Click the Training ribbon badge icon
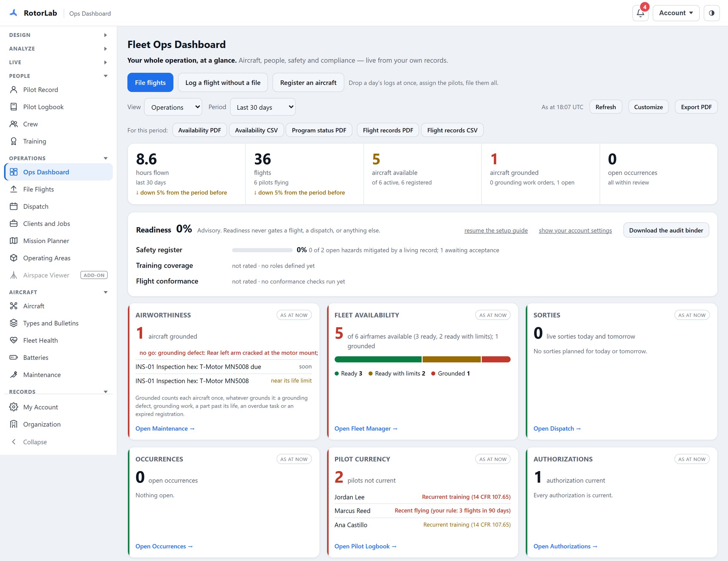Viewport: 728px width, 561px height. (x=14, y=141)
